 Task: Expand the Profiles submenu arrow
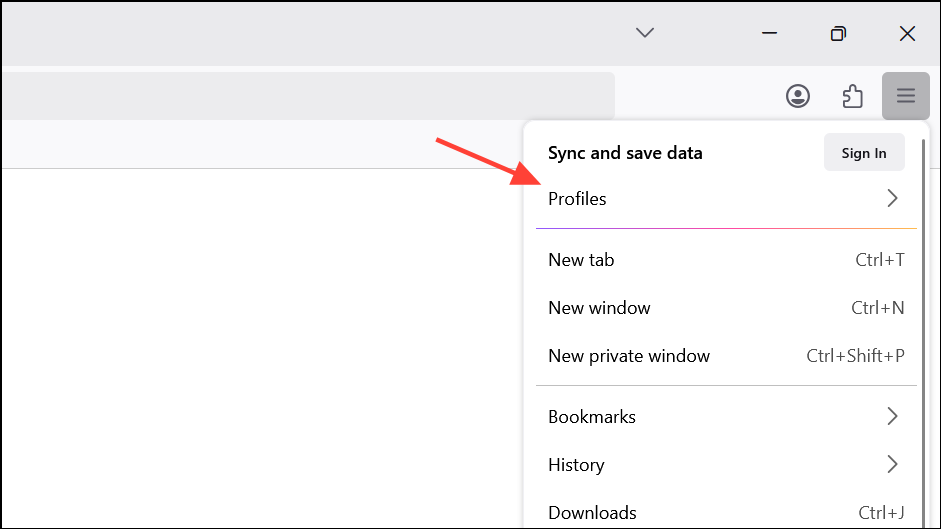pos(892,199)
